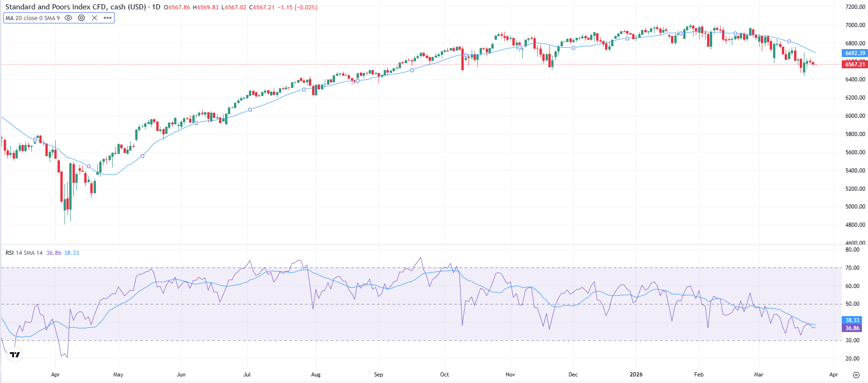
Task: Click the 36.86 label on RSI axis
Action: click(x=852, y=328)
